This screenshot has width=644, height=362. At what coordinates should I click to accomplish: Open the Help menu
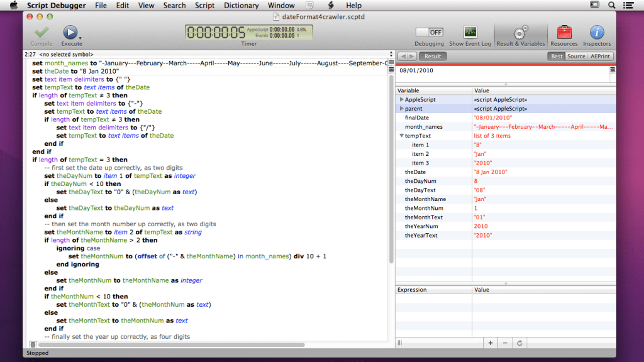(x=353, y=5)
